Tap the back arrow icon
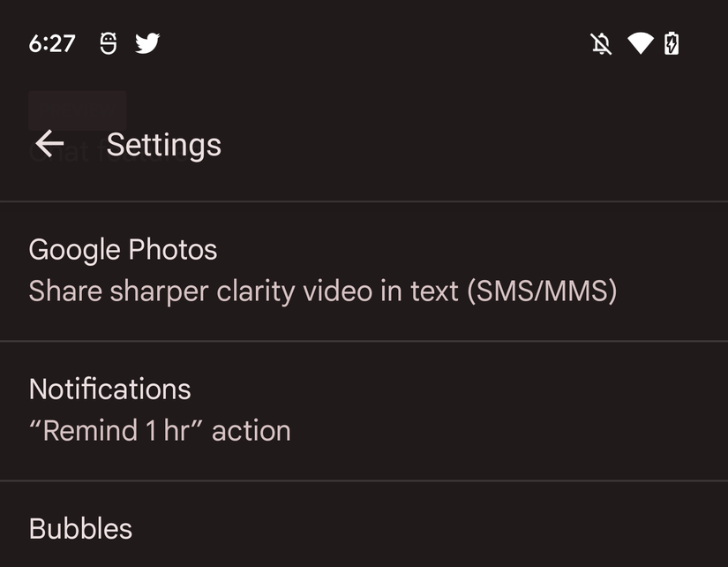Screen dimensions: 728x567 point(49,144)
